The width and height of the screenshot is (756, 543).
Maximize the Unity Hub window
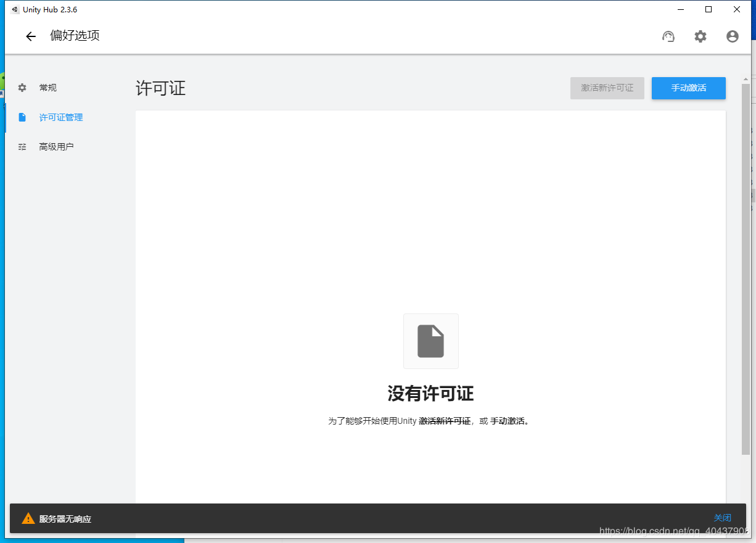click(709, 9)
